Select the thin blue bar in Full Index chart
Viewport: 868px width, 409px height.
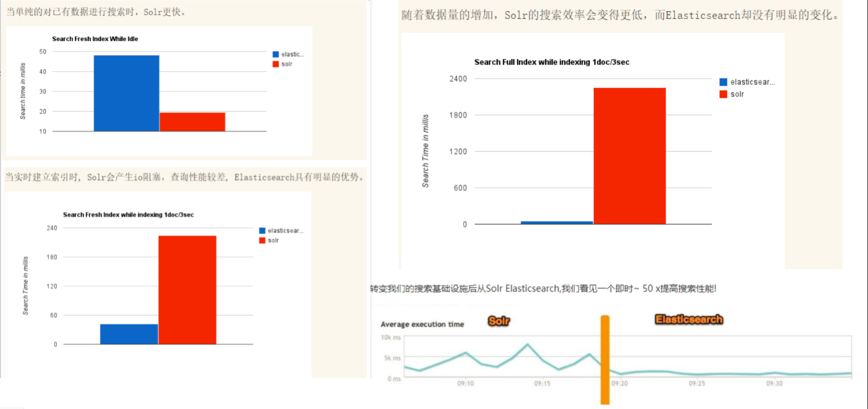pos(556,223)
